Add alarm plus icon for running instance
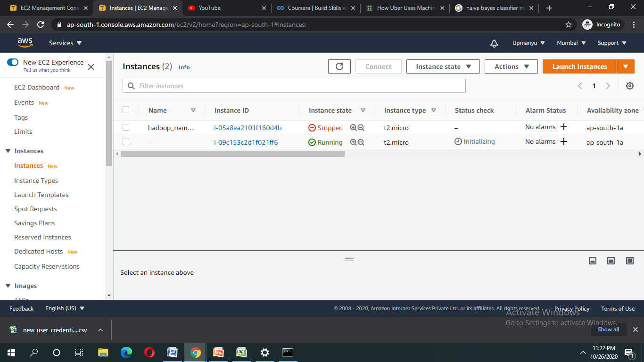 point(563,142)
